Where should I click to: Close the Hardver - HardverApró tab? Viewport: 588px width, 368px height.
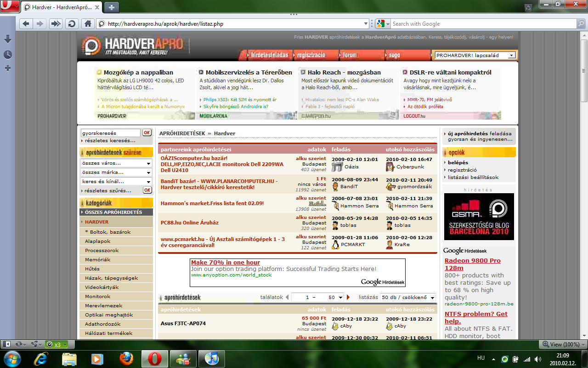point(97,8)
